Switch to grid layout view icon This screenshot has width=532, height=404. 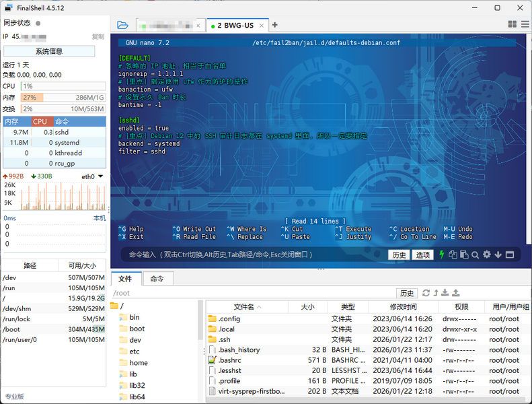512,25
